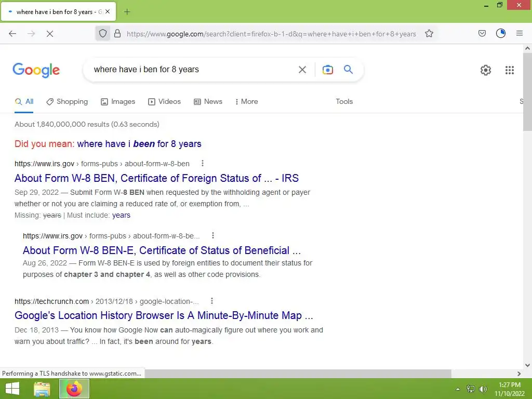Open the Save to Pocket icon
Screen dimensions: 532x399
click(482, 33)
